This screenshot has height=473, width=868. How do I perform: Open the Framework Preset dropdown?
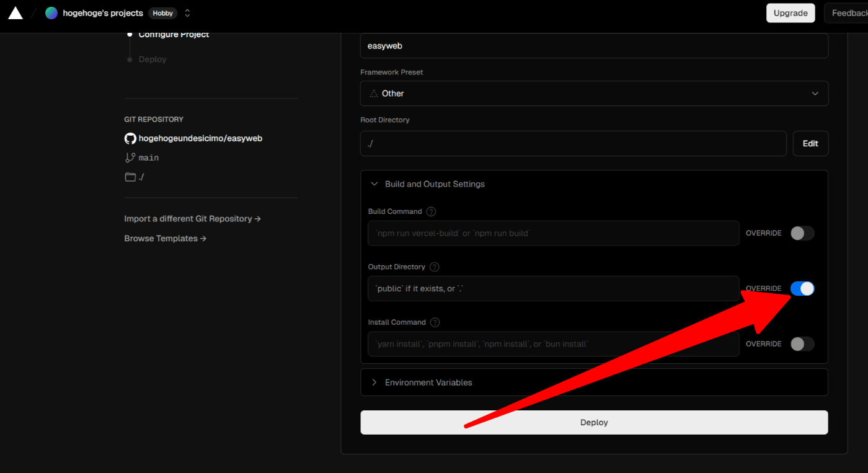pos(594,94)
